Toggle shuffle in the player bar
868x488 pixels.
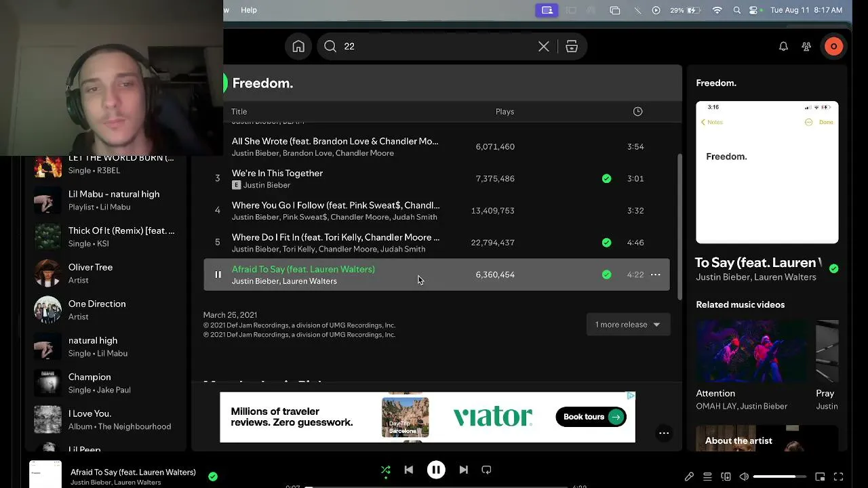click(385, 470)
